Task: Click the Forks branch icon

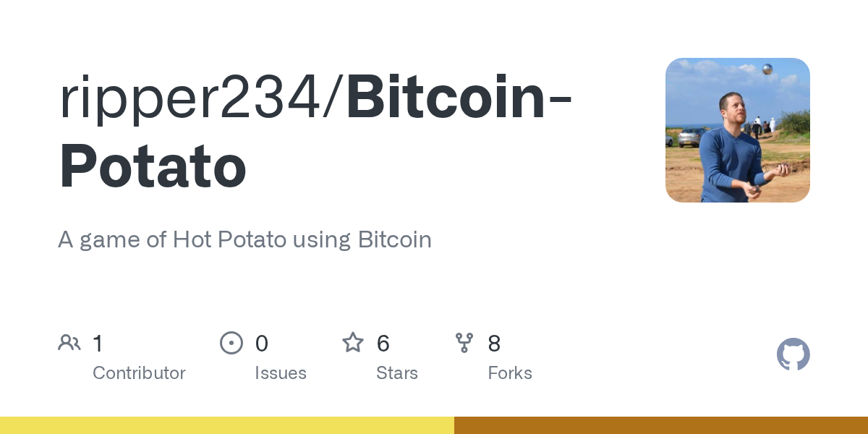Action: coord(464,343)
